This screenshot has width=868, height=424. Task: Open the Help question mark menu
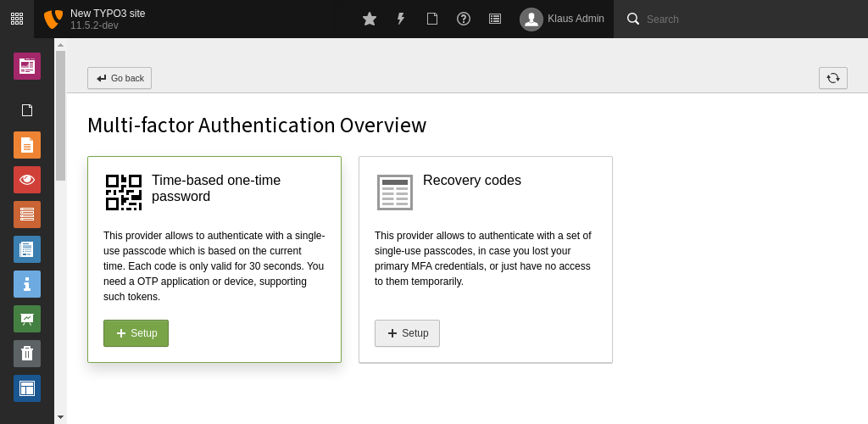point(464,19)
